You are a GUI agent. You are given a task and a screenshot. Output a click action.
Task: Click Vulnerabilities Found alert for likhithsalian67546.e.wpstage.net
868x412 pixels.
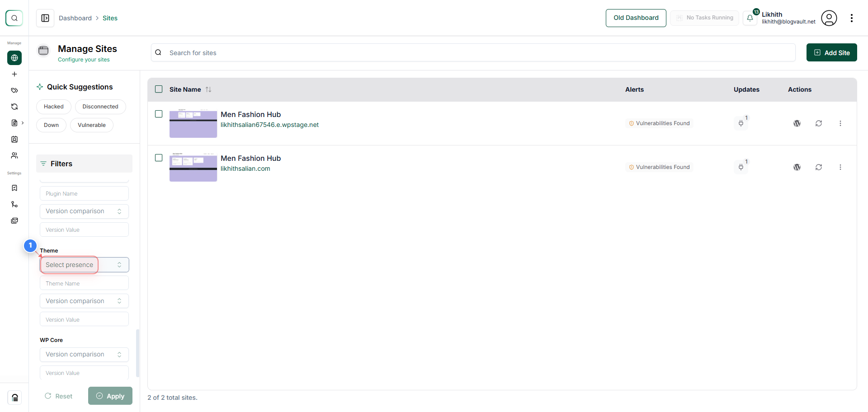[x=660, y=123]
